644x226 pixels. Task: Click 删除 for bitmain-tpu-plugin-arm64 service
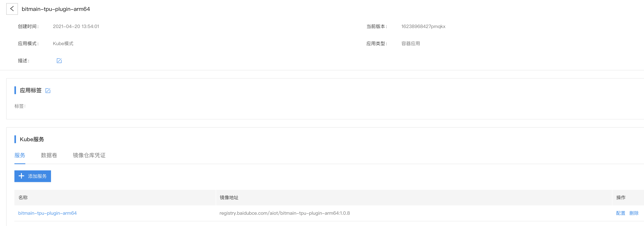pos(634,213)
